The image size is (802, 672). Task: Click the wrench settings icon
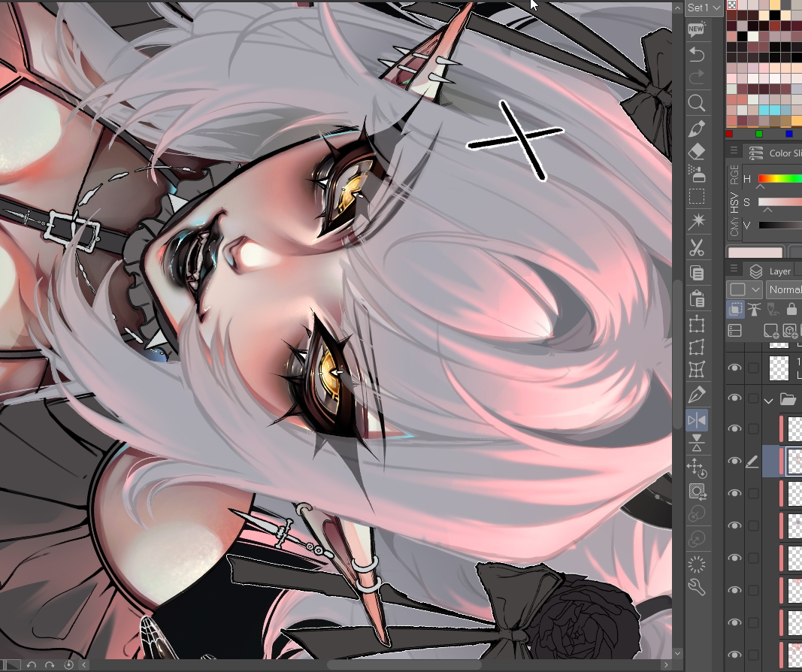(697, 587)
